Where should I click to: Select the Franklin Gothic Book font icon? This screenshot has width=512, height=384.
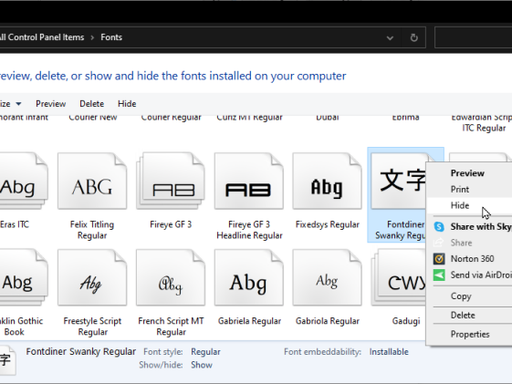[x=23, y=277]
